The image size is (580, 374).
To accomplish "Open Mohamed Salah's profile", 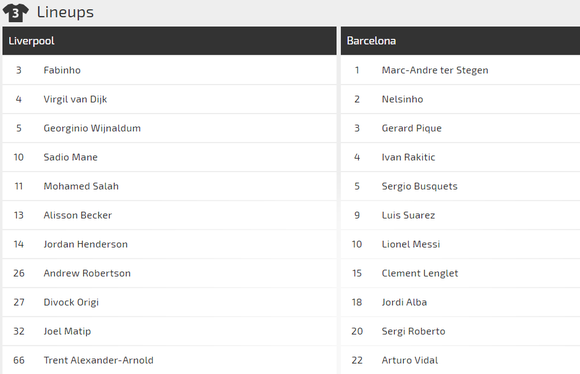I will [81, 186].
